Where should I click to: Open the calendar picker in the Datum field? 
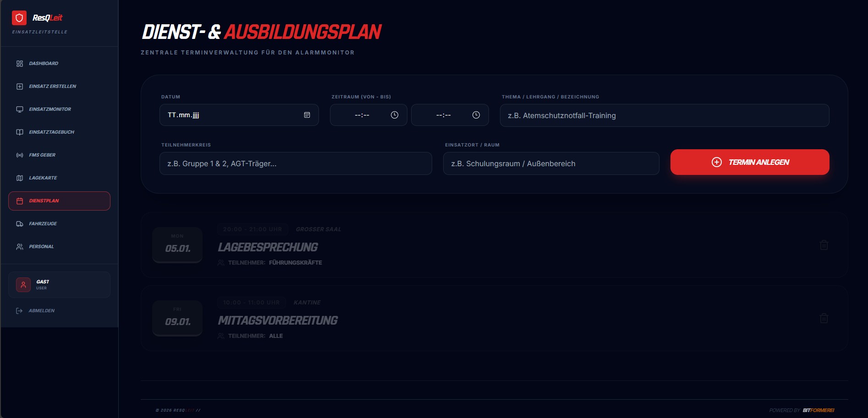[x=306, y=115]
